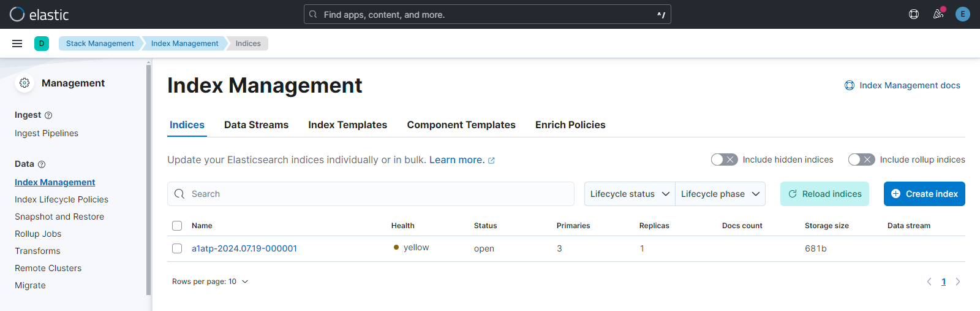This screenshot has width=980, height=311.
Task: Click the green D space avatar
Action: click(42, 44)
